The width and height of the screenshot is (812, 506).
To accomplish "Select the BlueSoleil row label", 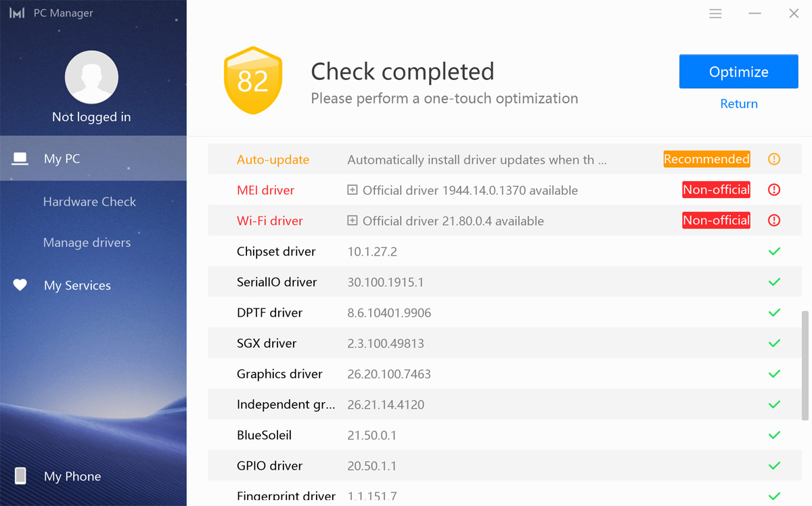I will point(264,435).
